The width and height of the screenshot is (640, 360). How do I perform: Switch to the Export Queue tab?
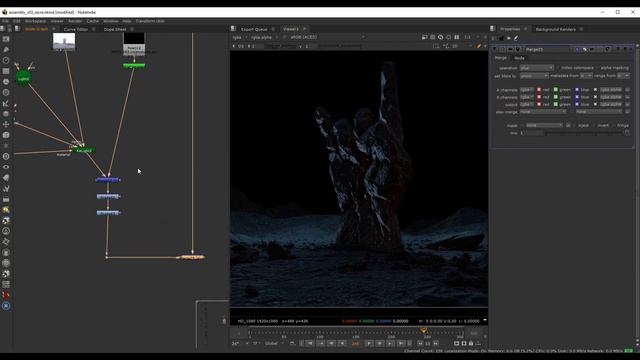[254, 29]
